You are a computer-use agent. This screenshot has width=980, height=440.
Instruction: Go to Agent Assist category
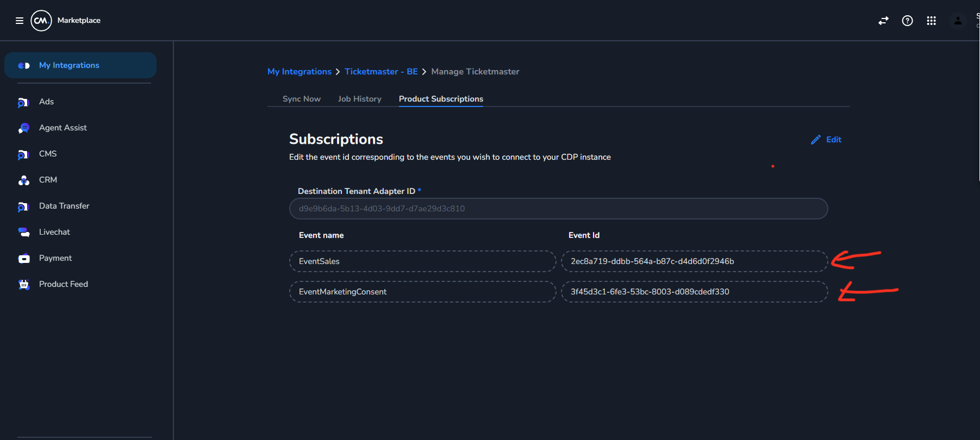(x=63, y=128)
